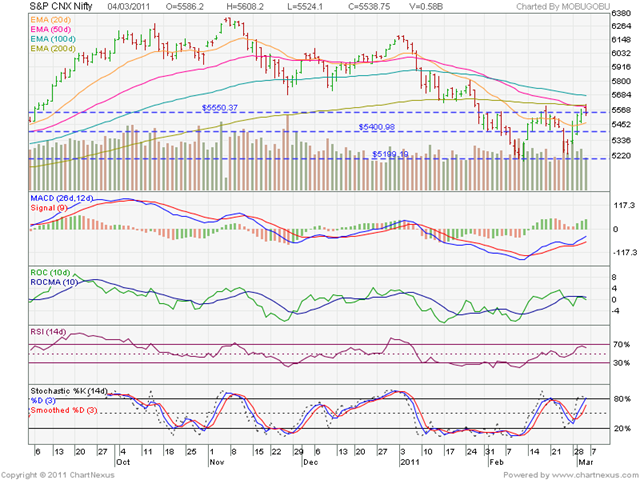Click MACD axis value "-117.3"
640x480 pixels.
[623, 253]
